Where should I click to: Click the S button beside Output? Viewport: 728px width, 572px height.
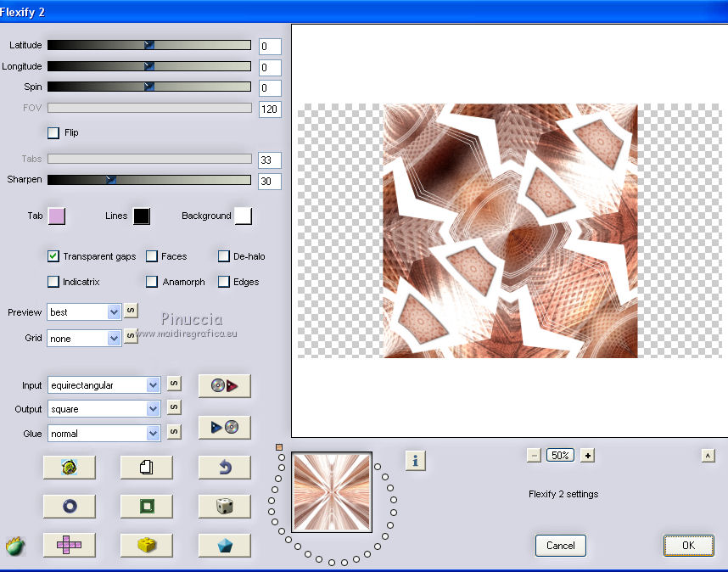(x=174, y=407)
